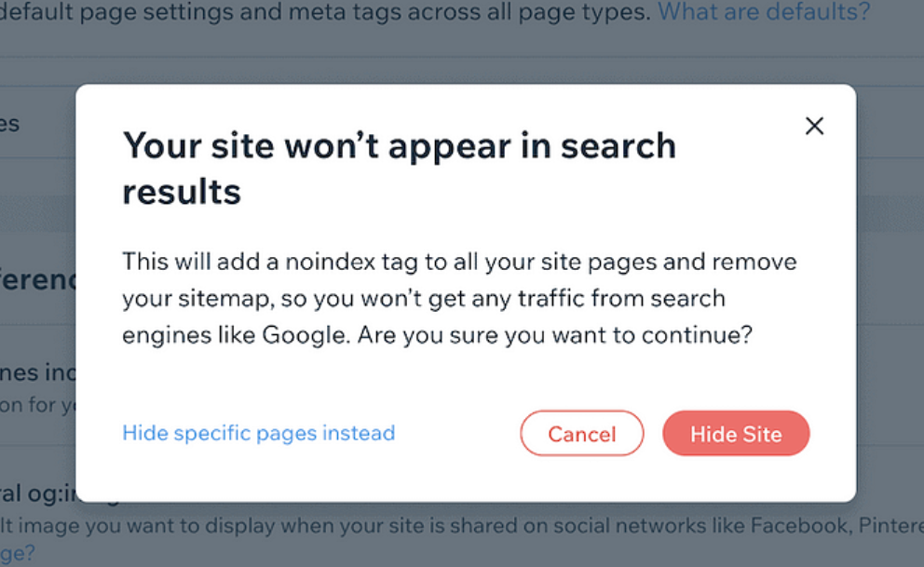Click the word "results" in the dialog title

tap(182, 191)
